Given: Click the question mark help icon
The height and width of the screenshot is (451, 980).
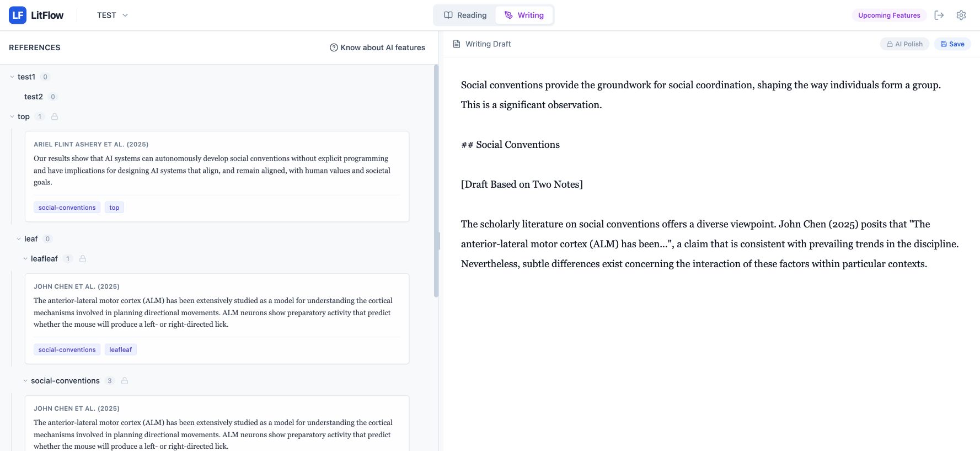Looking at the screenshot, I should pos(334,47).
